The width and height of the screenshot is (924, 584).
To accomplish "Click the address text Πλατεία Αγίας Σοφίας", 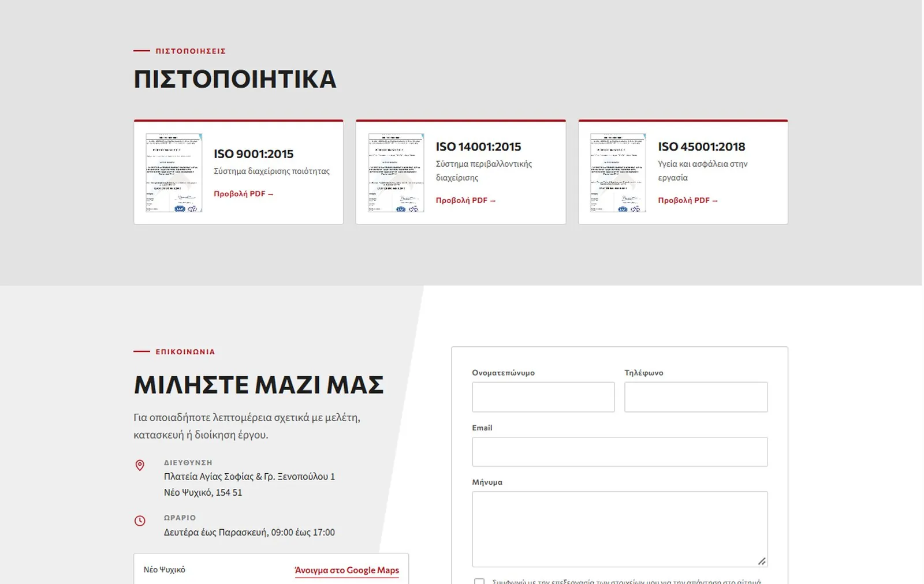I will pos(208,477).
